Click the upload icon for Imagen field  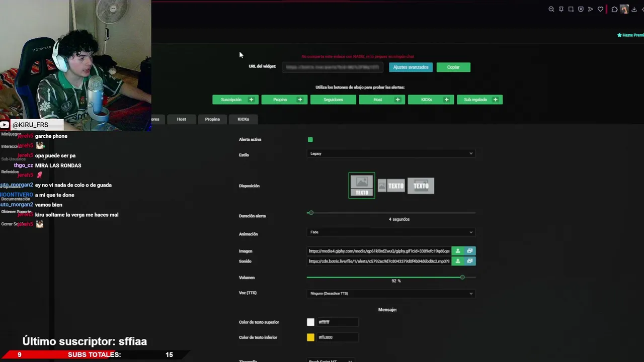tap(457, 251)
